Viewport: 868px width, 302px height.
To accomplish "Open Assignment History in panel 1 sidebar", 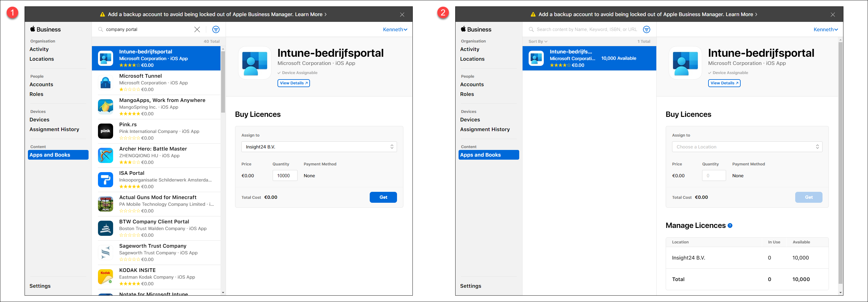I will pyautogui.click(x=54, y=129).
